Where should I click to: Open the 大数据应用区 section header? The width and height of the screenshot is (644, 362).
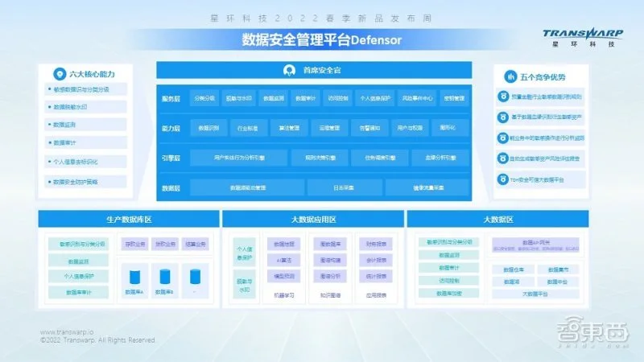click(x=312, y=219)
